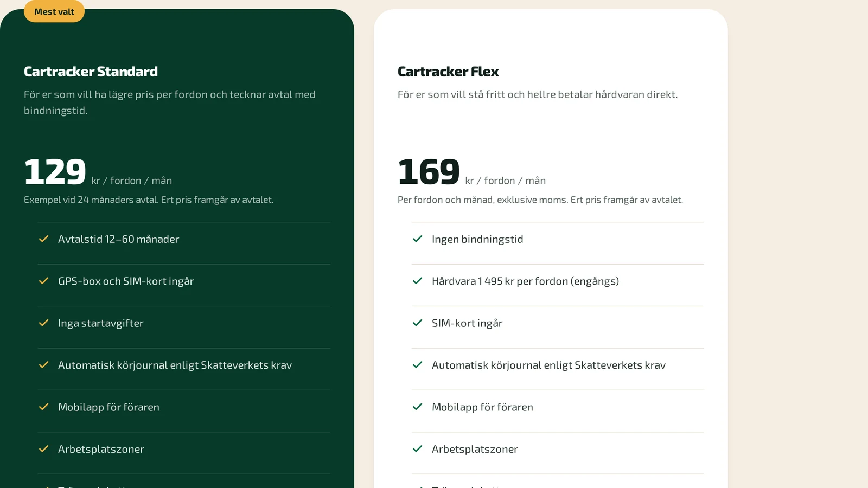
Task: Click Flex's 'Arbetsplatszoner' text
Action: 475,450
